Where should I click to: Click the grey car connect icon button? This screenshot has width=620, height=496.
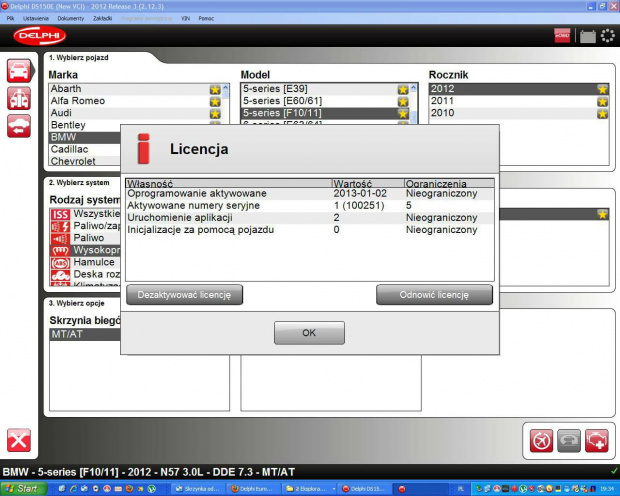pyautogui.click(x=569, y=440)
